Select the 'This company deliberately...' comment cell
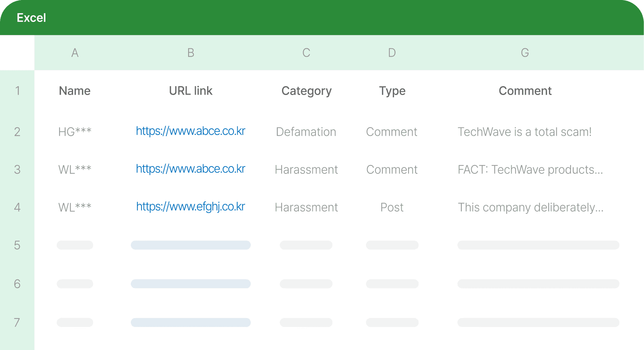Screen dimensions: 644x350 click(x=531, y=207)
